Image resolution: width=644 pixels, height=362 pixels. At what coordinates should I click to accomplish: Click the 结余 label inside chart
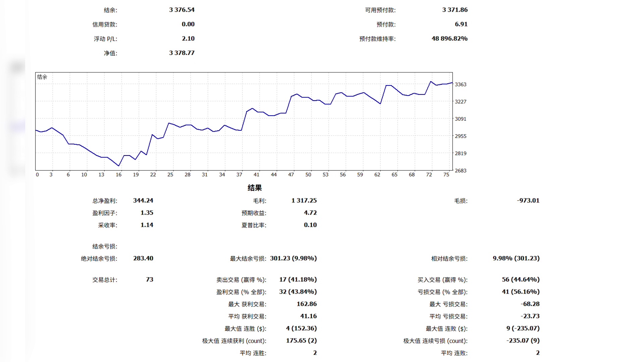pos(42,77)
